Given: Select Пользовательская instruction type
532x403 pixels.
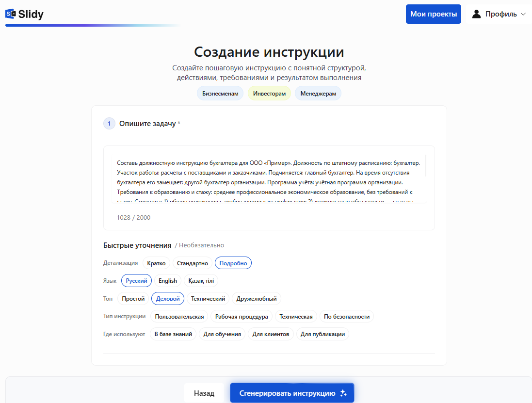Looking at the screenshot, I should coord(179,317).
